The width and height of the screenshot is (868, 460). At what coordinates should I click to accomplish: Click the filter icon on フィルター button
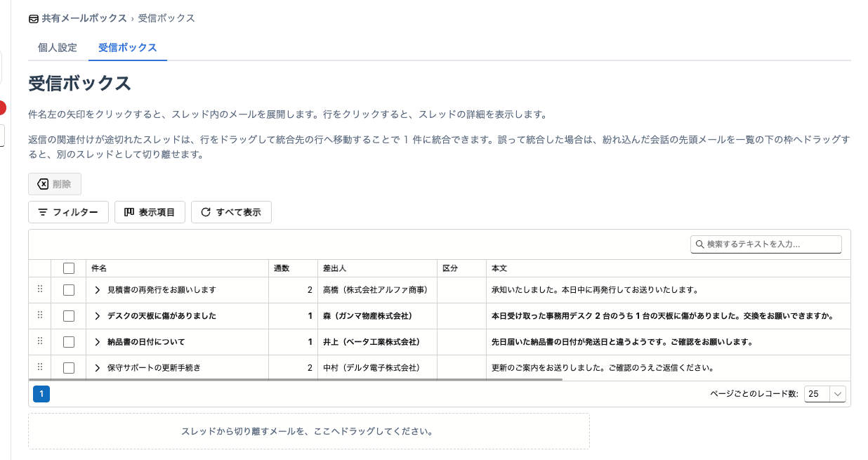pos(43,212)
